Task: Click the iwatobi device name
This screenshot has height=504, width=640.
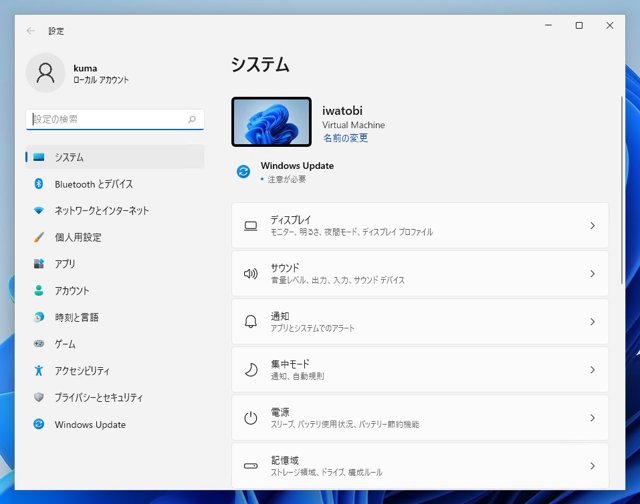Action: click(342, 111)
